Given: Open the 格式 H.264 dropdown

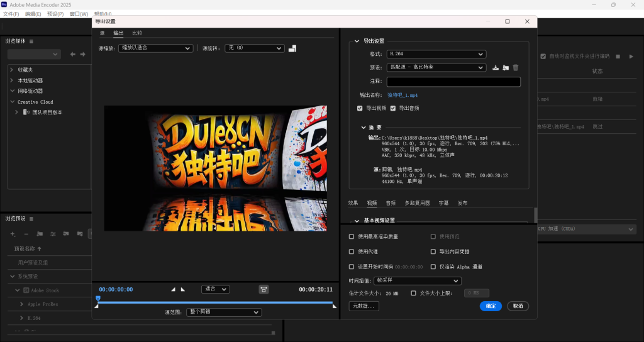Looking at the screenshot, I should 436,54.
